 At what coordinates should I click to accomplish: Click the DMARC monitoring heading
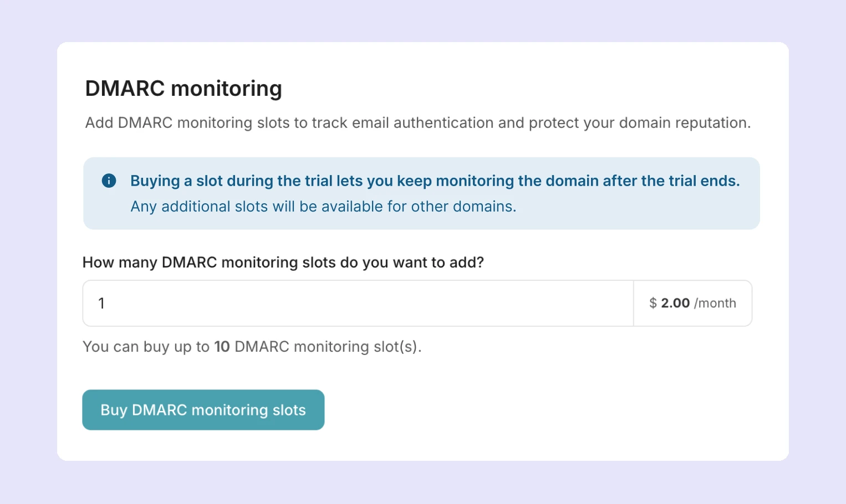(x=183, y=88)
